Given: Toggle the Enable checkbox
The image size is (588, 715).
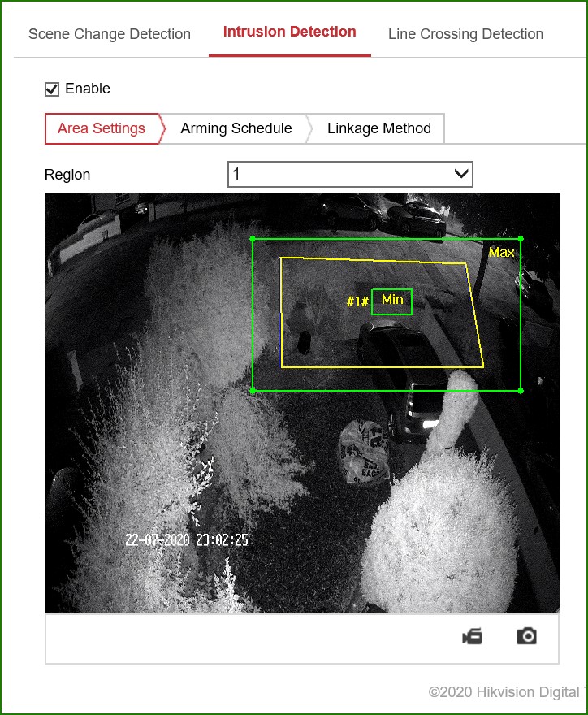Looking at the screenshot, I should coord(52,89).
